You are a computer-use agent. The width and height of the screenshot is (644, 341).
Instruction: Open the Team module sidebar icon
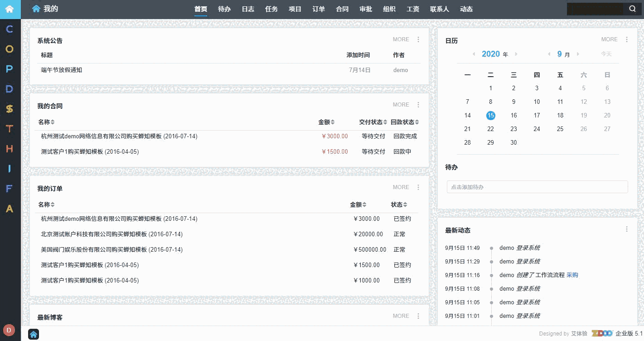pyautogui.click(x=9, y=129)
